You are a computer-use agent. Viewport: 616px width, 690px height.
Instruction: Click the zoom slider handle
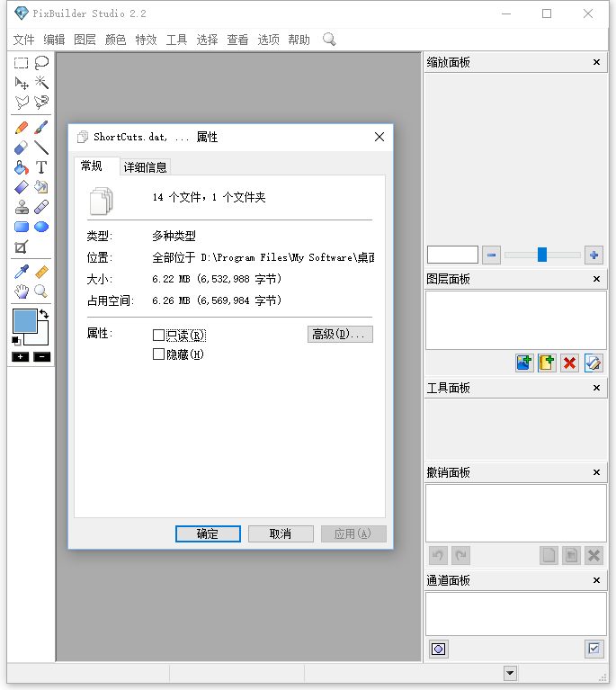point(542,255)
